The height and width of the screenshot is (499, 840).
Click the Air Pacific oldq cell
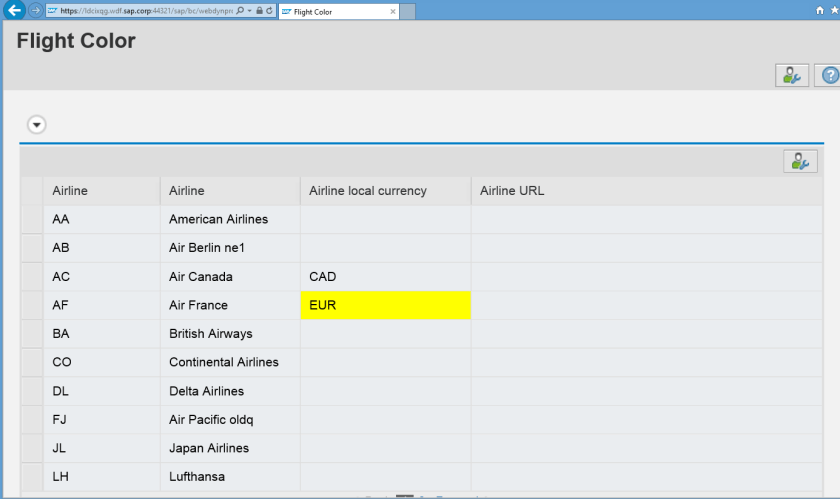click(230, 419)
